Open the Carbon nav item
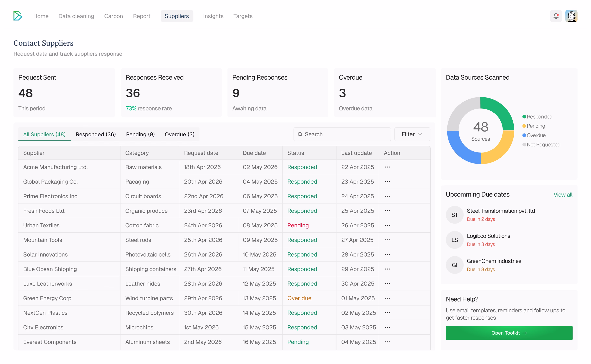Image resolution: width=591 pixels, height=364 pixels. 113,16
